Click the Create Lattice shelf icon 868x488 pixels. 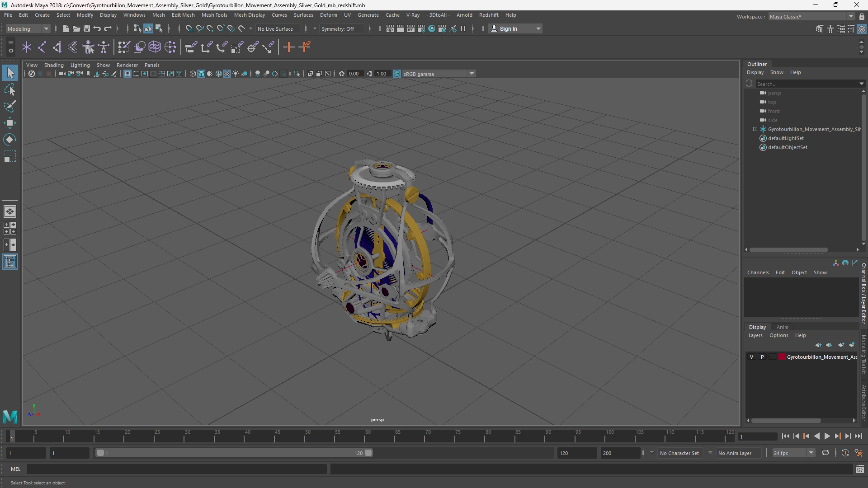click(155, 47)
